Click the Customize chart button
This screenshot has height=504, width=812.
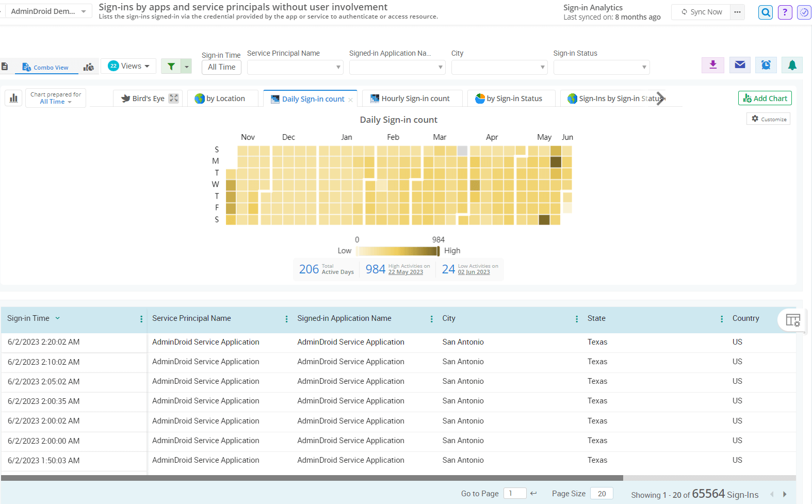[769, 119]
